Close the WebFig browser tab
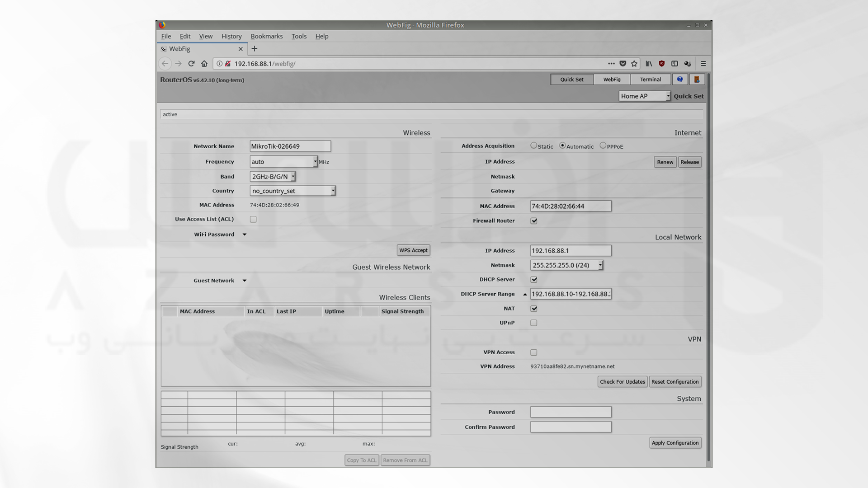 (241, 49)
